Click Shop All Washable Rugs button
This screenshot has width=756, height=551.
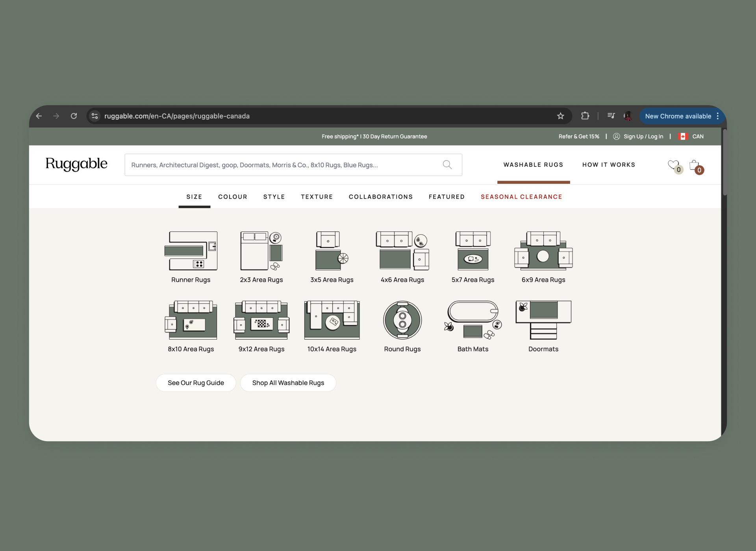(288, 383)
